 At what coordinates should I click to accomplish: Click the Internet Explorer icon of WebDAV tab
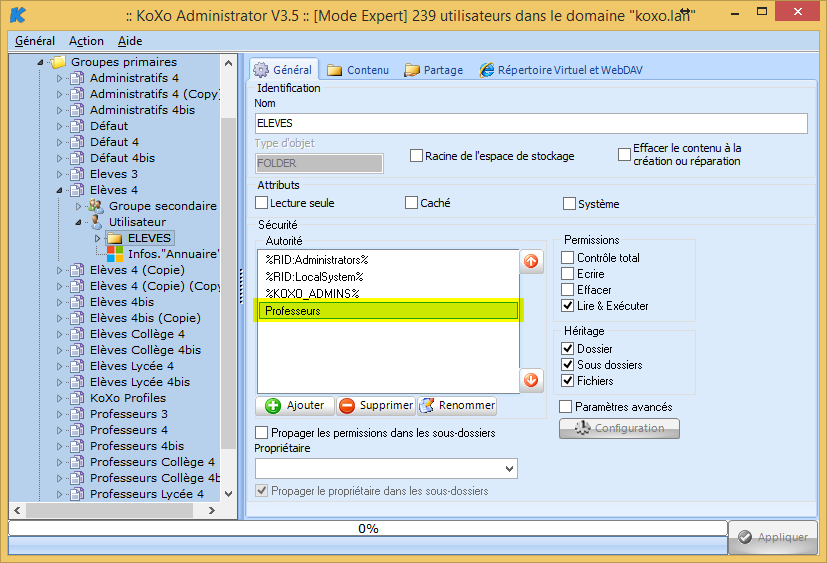point(486,70)
